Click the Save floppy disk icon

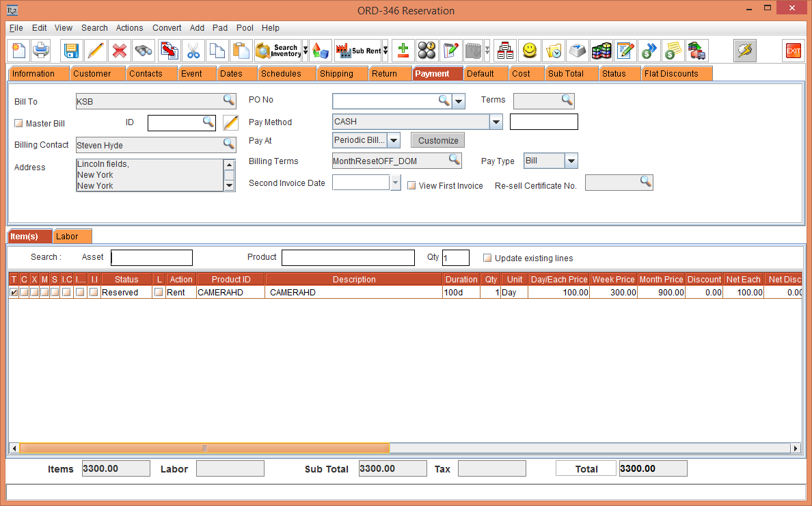(71, 51)
